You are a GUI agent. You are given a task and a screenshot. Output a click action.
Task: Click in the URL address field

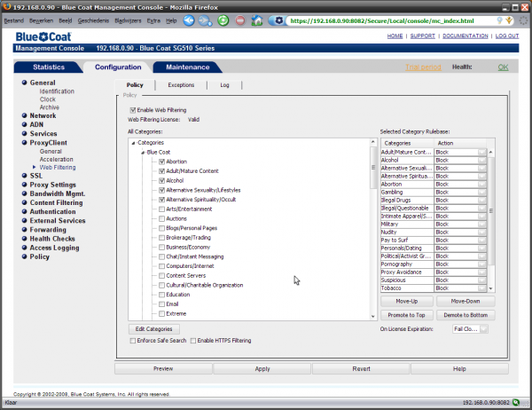pos(390,20)
